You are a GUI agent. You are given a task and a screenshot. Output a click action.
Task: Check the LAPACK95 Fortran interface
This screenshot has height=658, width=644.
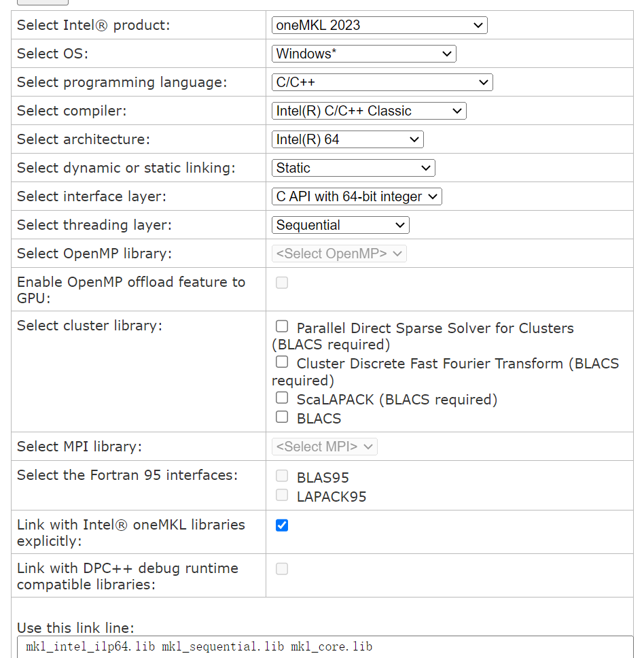click(282, 494)
